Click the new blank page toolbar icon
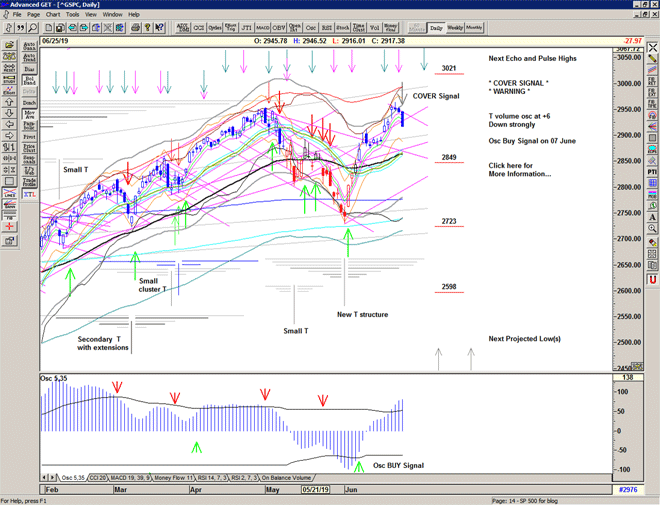660x505 pixels. click(49, 28)
